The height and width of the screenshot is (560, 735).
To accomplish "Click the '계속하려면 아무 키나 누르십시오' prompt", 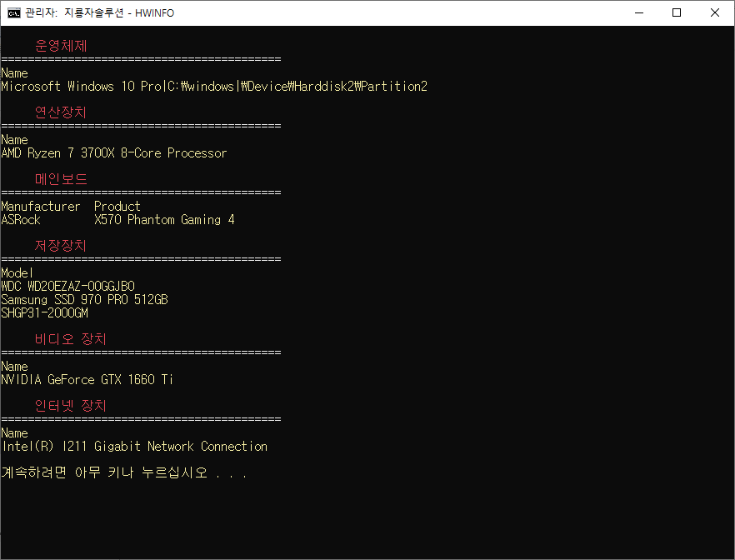I will coord(123,472).
